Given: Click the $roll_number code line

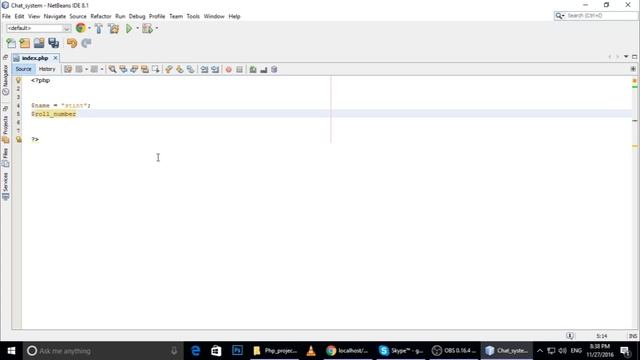Looking at the screenshot, I should (53, 114).
